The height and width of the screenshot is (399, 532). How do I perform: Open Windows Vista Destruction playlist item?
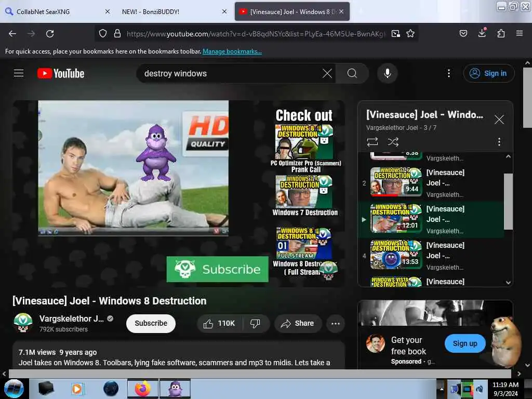coord(431,281)
